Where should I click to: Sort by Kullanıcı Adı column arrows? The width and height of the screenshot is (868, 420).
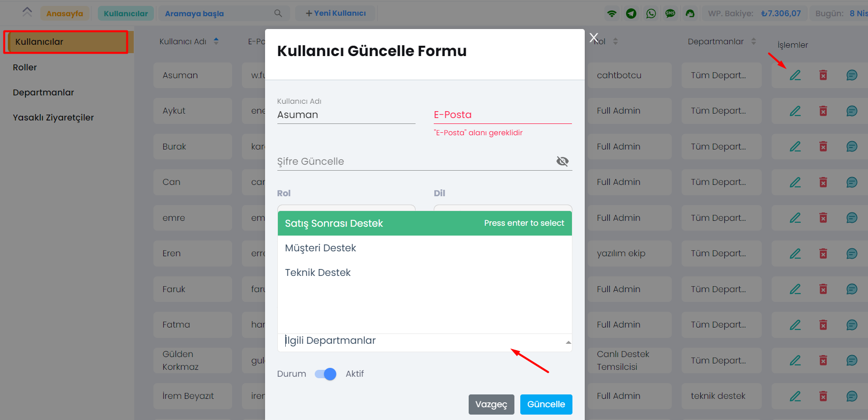216,41
